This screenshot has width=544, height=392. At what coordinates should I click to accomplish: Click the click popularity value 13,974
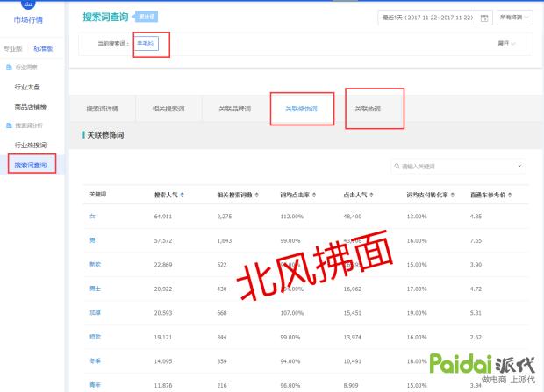[353, 337]
